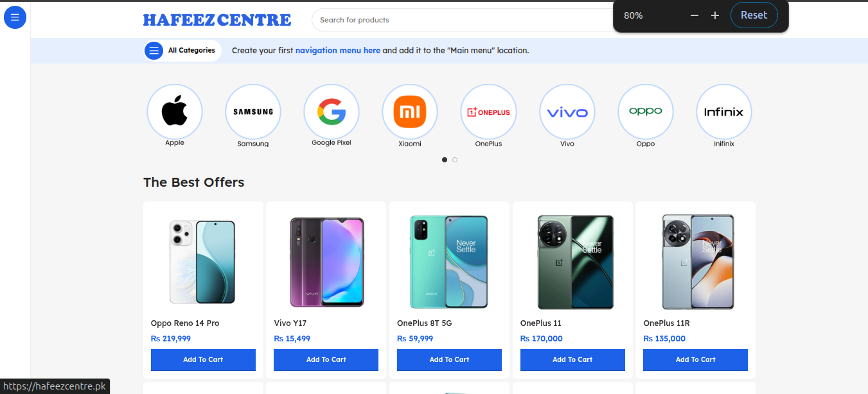The height and width of the screenshot is (394, 868).
Task: Add OnePlus 11R to cart
Action: pyautogui.click(x=695, y=359)
